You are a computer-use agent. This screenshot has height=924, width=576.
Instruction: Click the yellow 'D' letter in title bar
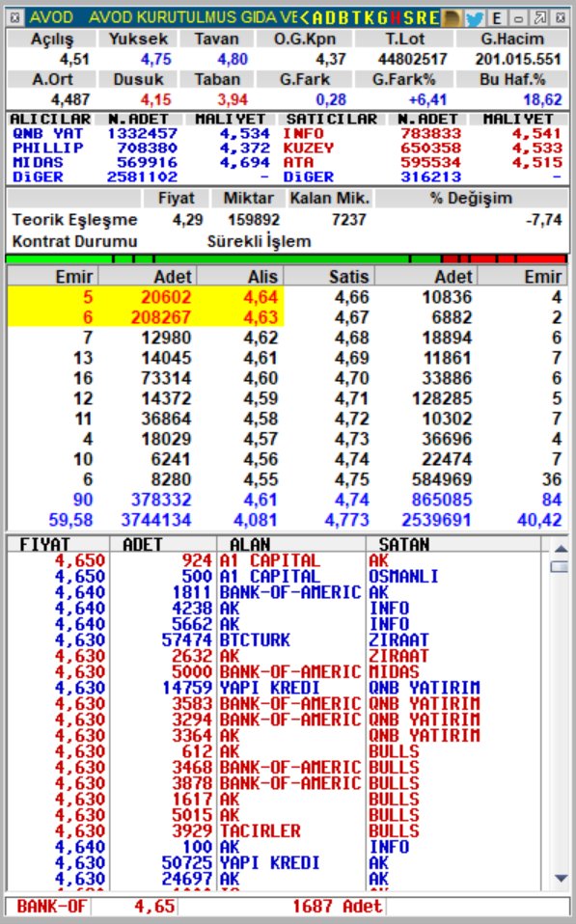(330, 17)
